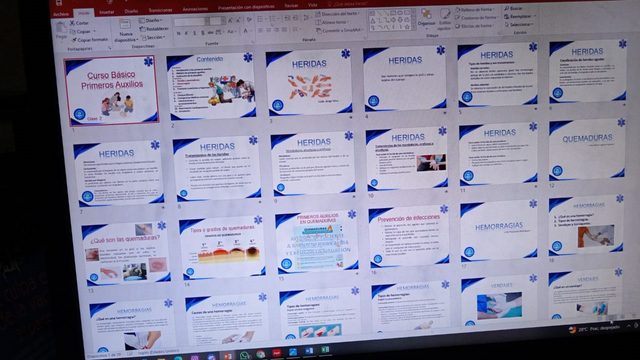Open Convertir a SmartArt menu
Viewport: 640px width, 360px height.
pyautogui.click(x=340, y=30)
